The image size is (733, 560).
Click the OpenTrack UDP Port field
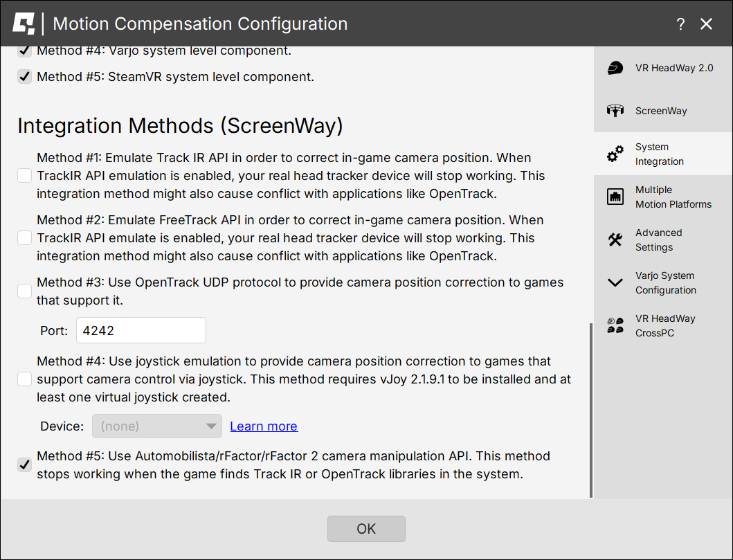tap(141, 330)
